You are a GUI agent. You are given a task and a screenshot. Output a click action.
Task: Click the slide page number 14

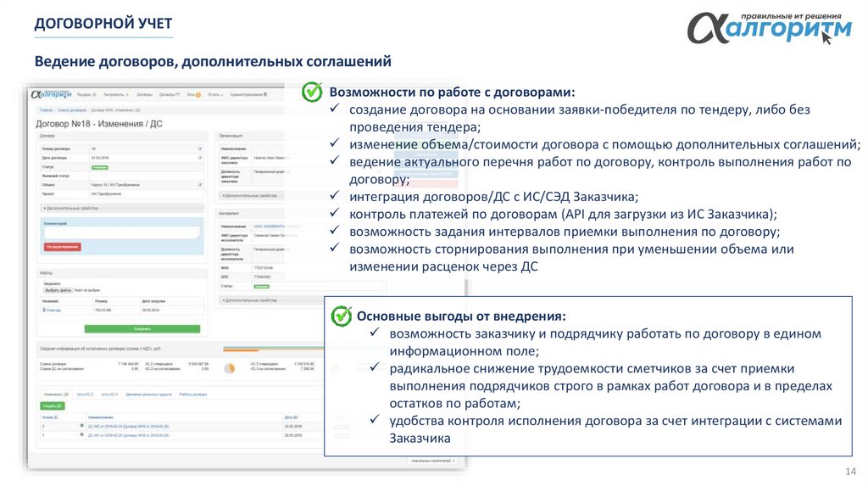[x=850, y=472]
